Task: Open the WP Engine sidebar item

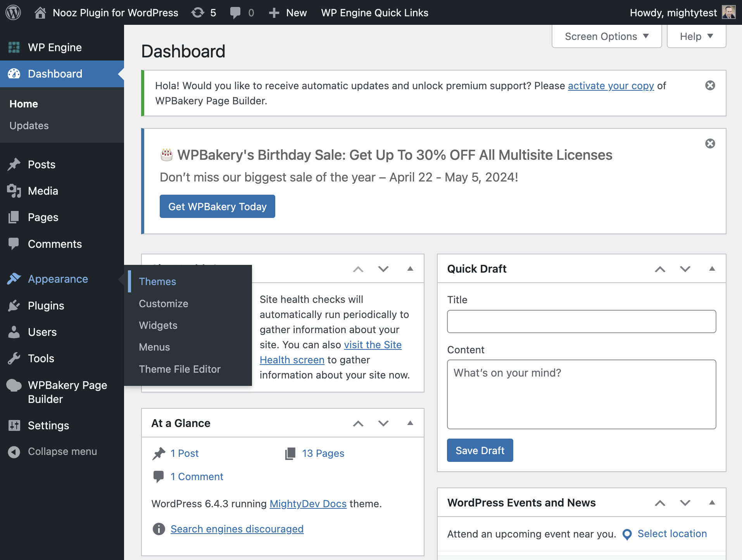Action: coord(62,47)
